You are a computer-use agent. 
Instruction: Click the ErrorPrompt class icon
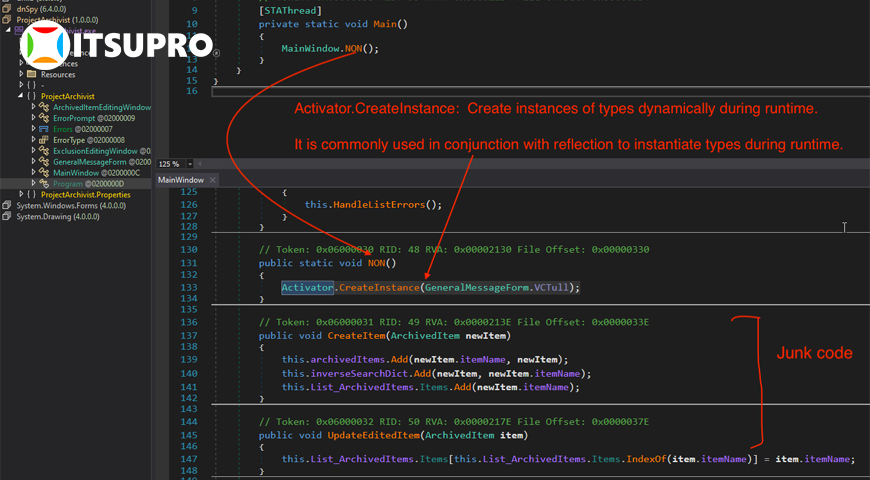(44, 118)
